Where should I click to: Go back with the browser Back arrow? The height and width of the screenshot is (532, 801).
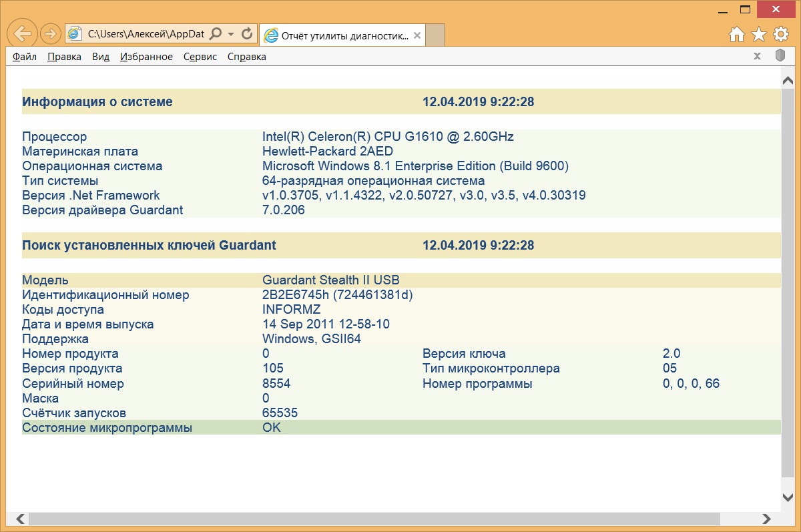(22, 33)
